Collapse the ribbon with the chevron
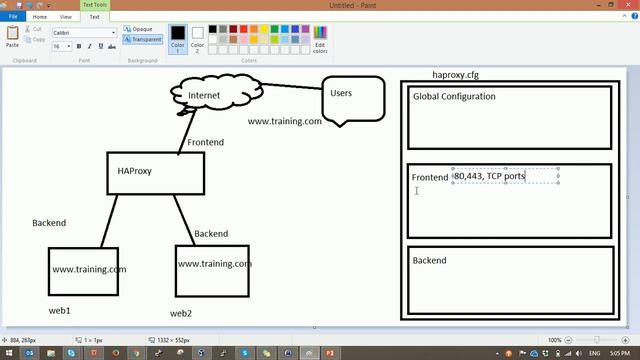 click(x=624, y=16)
